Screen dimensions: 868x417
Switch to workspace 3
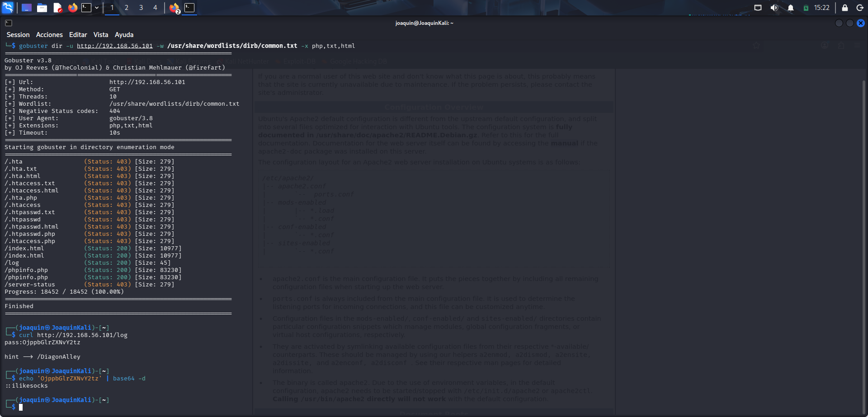point(141,8)
